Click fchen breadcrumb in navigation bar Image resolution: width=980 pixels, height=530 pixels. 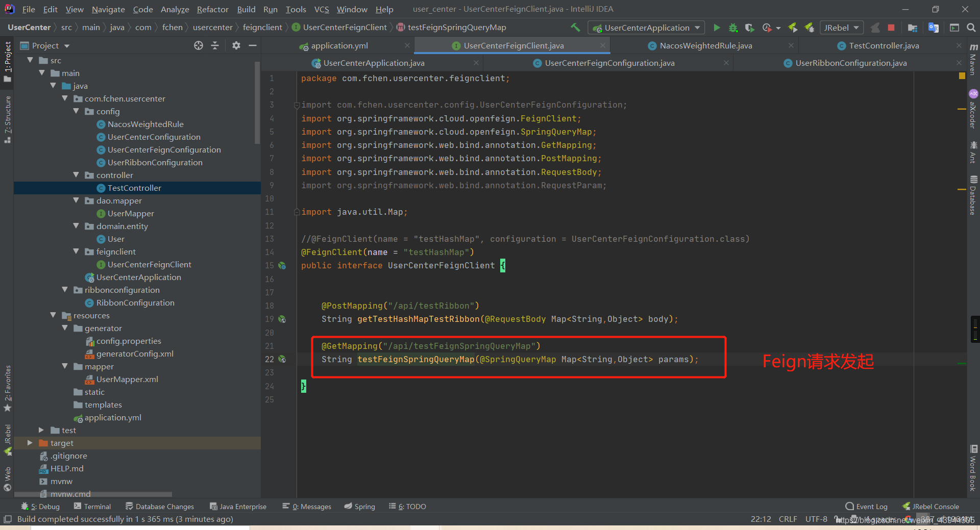pyautogui.click(x=172, y=28)
